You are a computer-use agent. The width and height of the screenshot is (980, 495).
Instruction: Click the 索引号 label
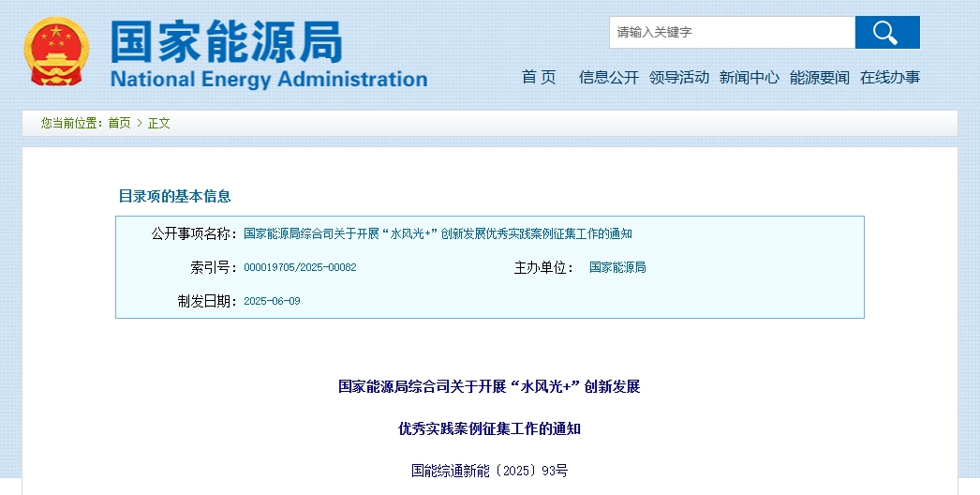pyautogui.click(x=213, y=268)
